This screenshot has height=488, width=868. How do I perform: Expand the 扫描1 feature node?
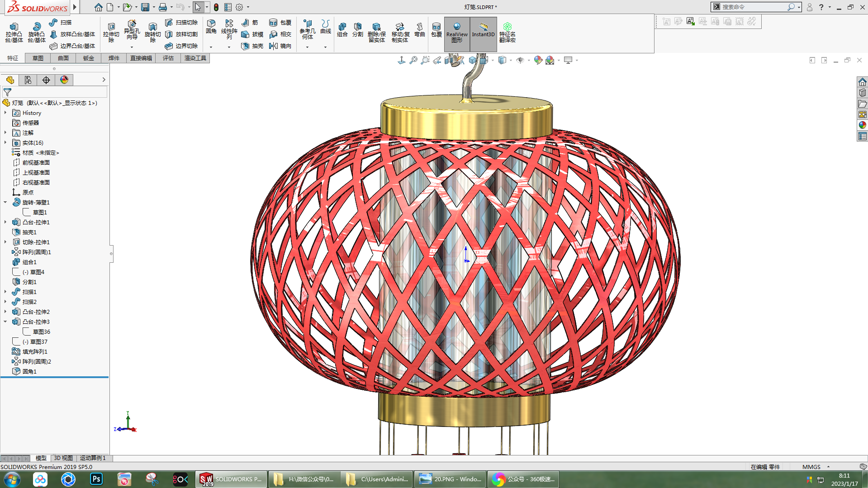[5, 292]
